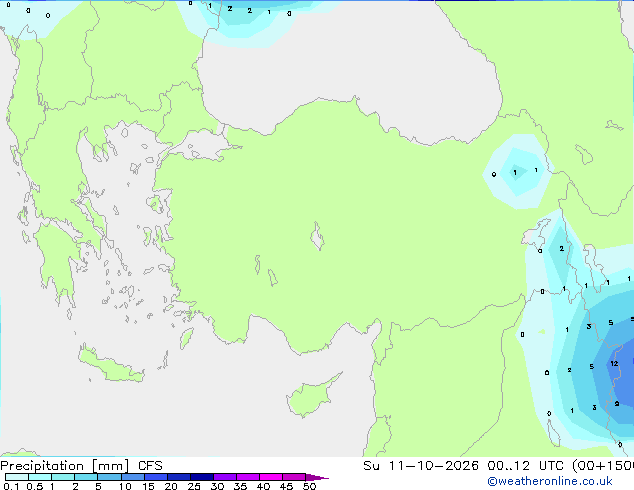This screenshot has width=634, height=490.
Task: Click the "Su 11-10-2026" date text
Action: 421,465
